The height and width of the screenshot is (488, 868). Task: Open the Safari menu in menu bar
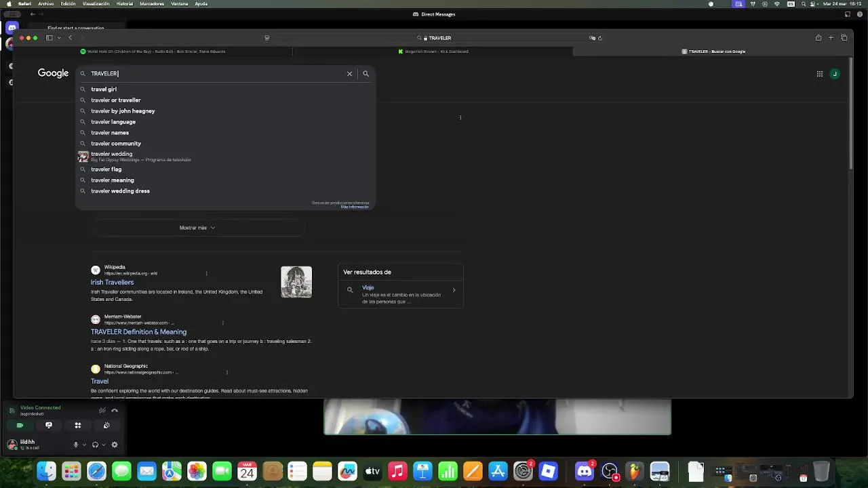[x=24, y=3]
